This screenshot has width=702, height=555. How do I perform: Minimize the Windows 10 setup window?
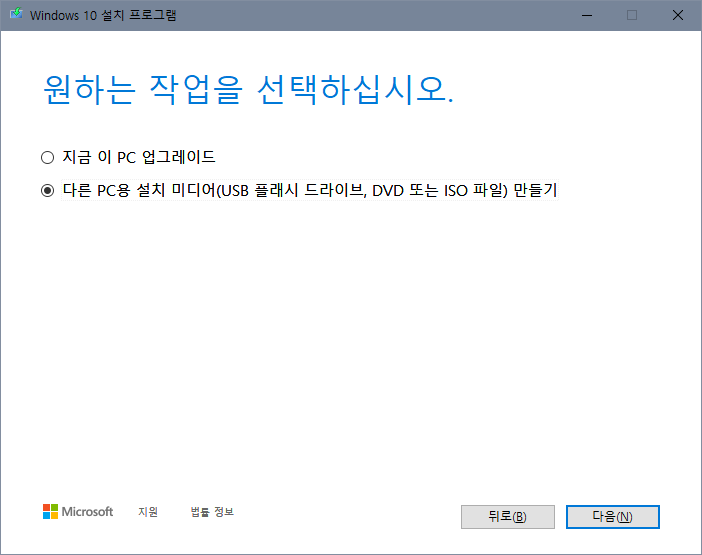[587, 15]
